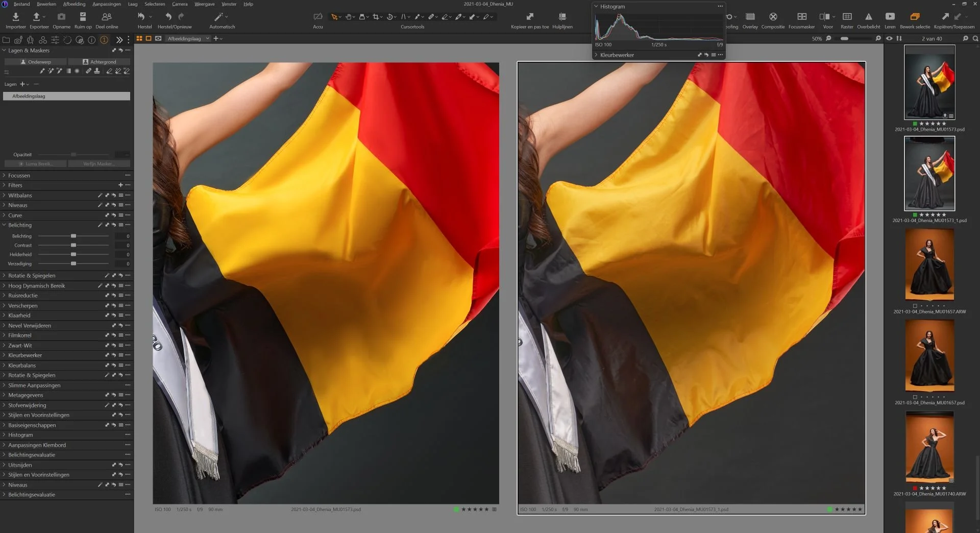Select the Focusmasker tool icon
The width and height of the screenshot is (980, 533).
pos(801,17)
